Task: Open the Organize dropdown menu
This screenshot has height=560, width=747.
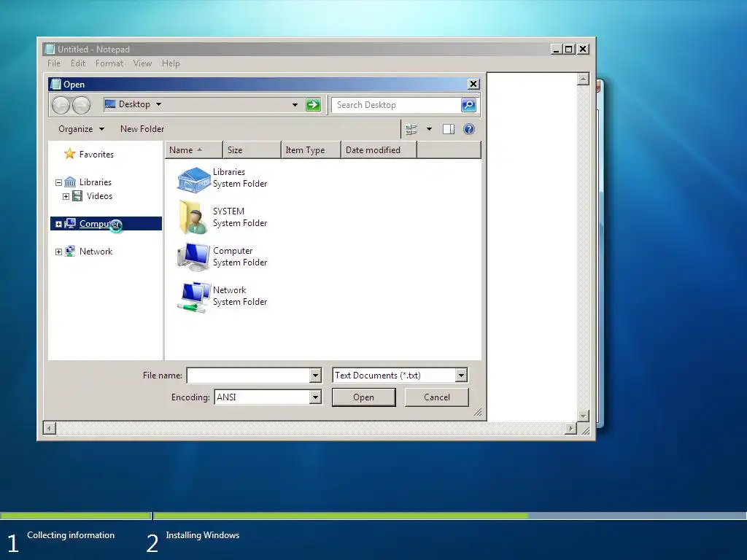Action: pos(82,129)
